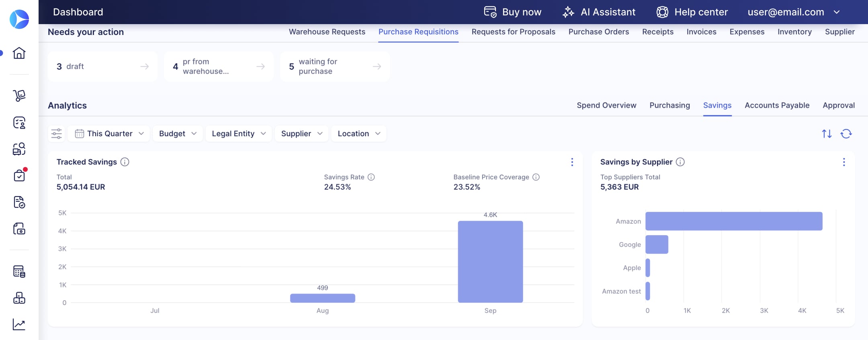
Task: Open the Location filter dropdown
Action: (359, 133)
